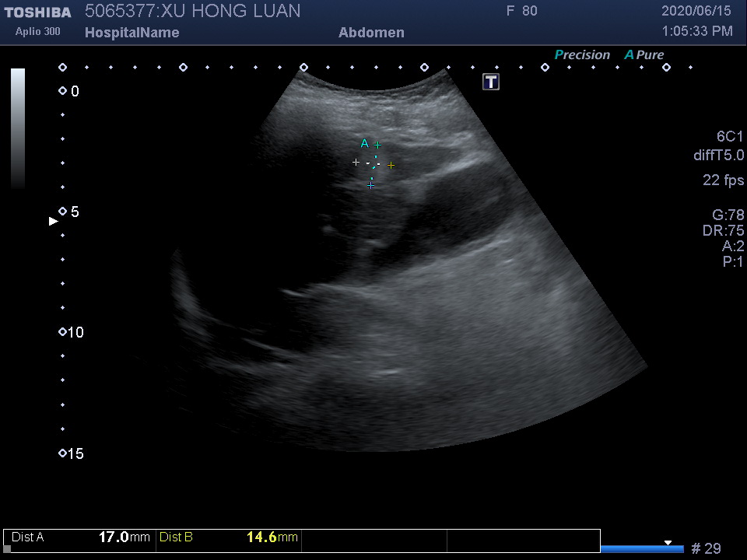The width and height of the screenshot is (747, 560).
Task: Toggle the diffT5.0 harmonic setting
Action: [718, 156]
